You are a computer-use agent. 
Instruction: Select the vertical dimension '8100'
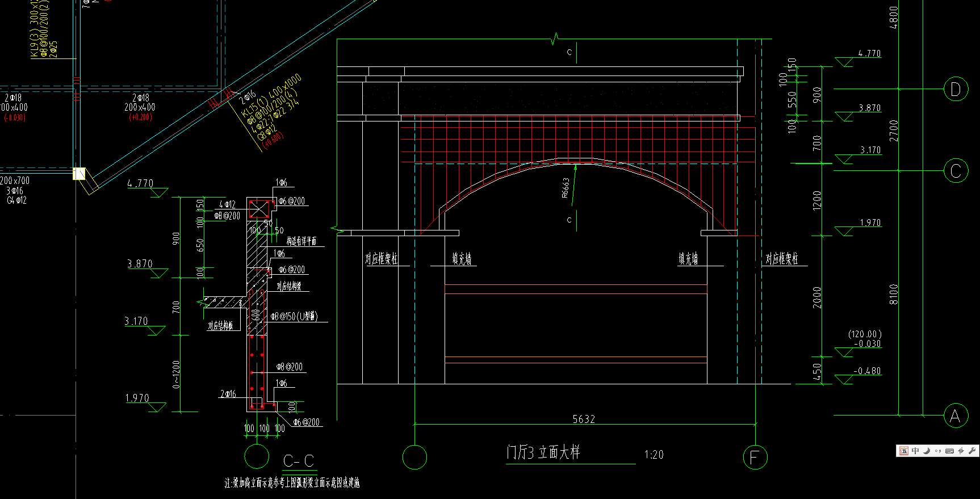point(894,294)
